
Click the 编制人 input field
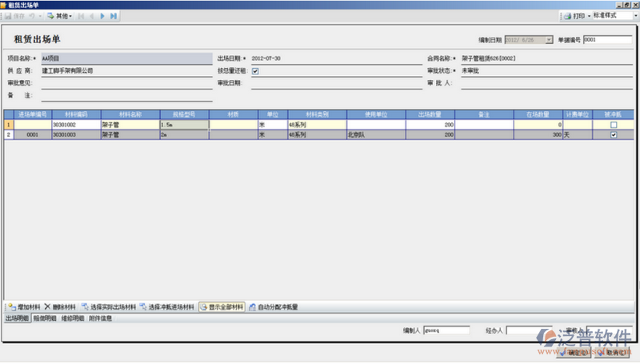446,330
